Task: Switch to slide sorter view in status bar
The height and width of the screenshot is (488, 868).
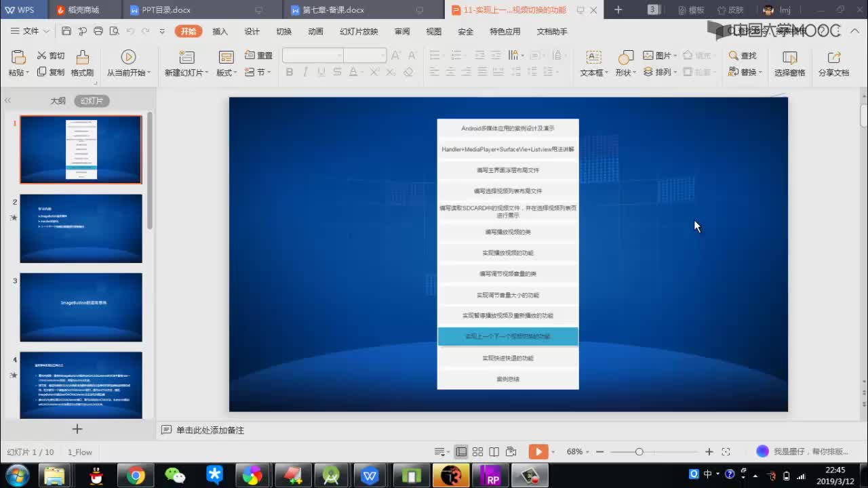Action: point(477,451)
